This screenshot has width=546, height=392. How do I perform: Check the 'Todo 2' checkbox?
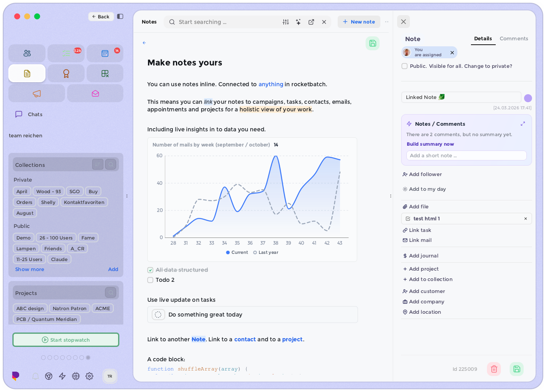click(x=150, y=280)
